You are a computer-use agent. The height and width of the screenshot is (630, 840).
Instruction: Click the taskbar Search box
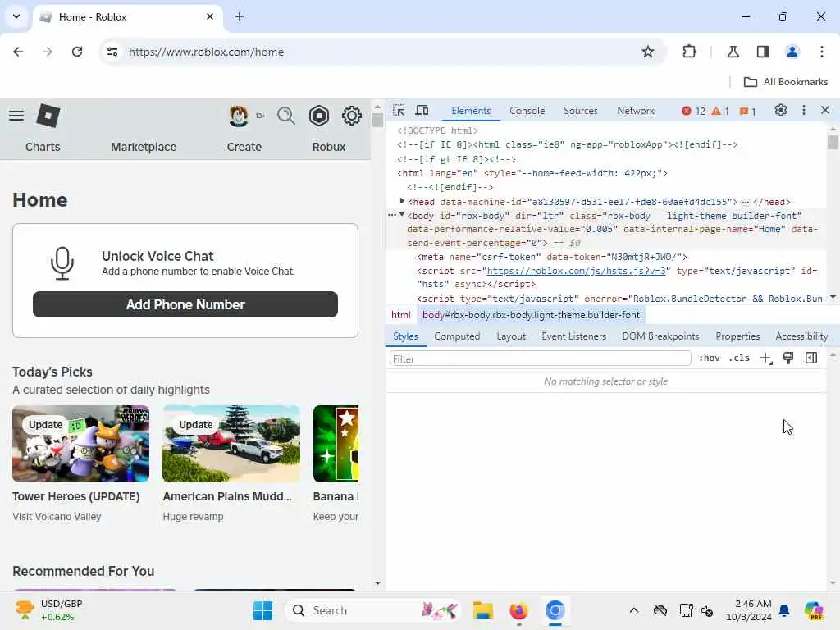[x=373, y=610]
